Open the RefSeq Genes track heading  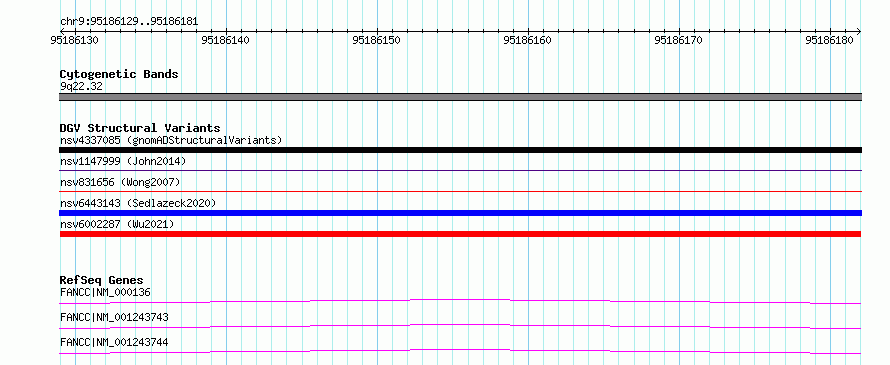coord(102,280)
